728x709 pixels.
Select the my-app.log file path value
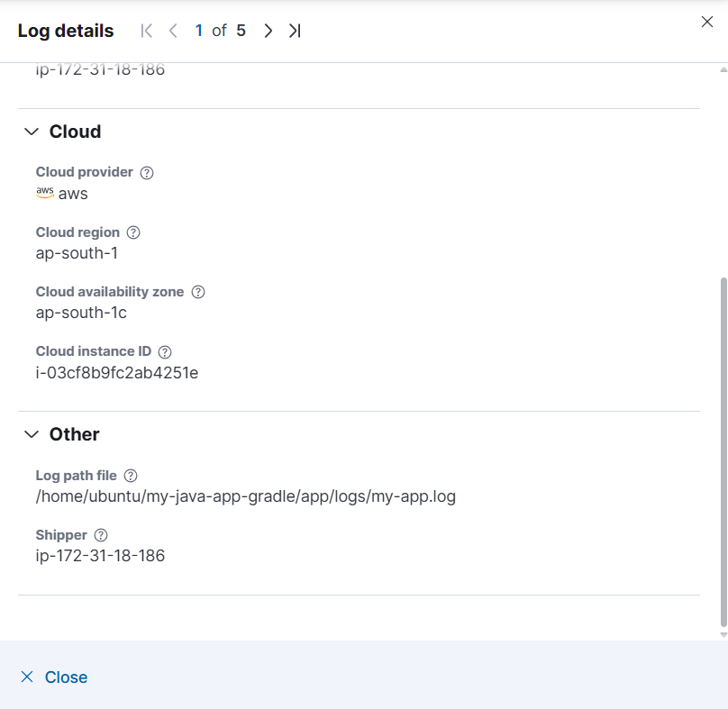coord(246,496)
